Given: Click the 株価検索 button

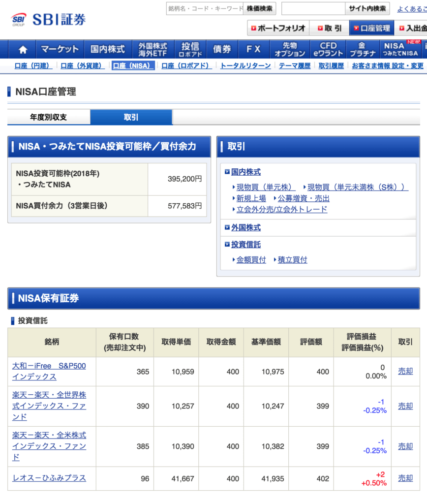Looking at the screenshot, I should pos(259,9).
